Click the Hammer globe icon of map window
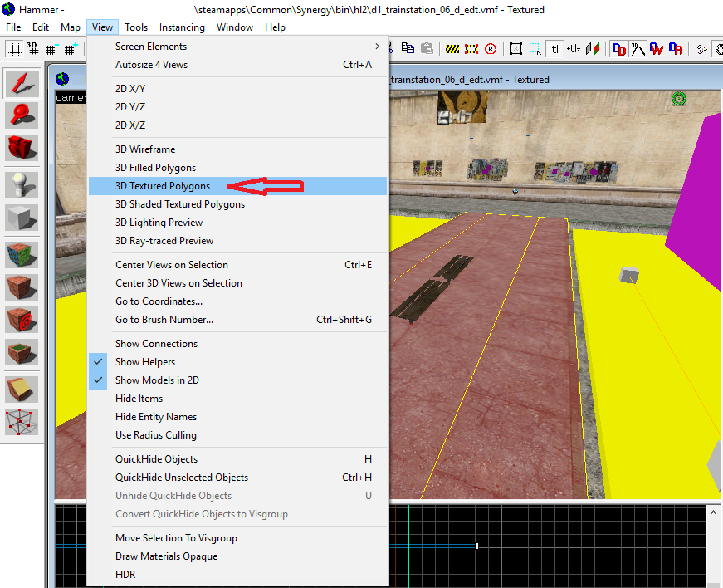Image resolution: width=723 pixels, height=588 pixels. [x=62, y=79]
